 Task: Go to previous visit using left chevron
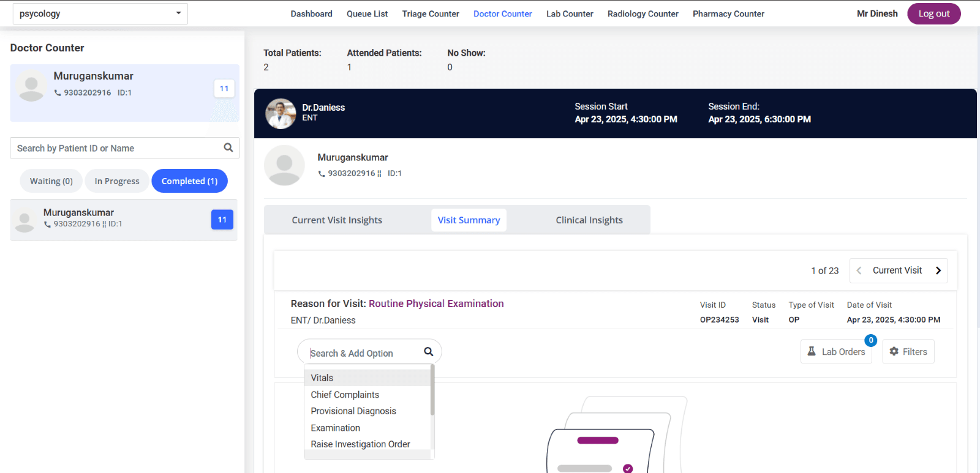859,270
